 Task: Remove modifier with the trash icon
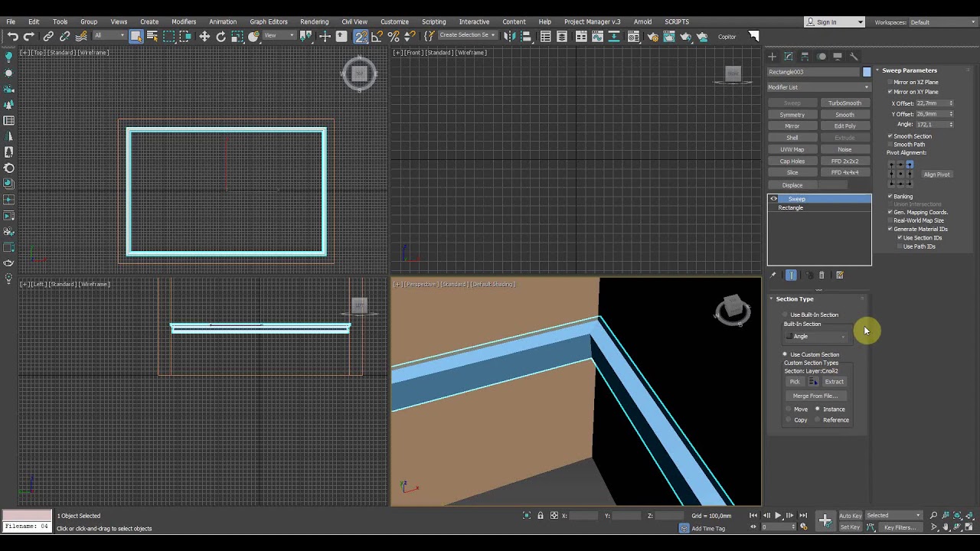[x=822, y=275]
